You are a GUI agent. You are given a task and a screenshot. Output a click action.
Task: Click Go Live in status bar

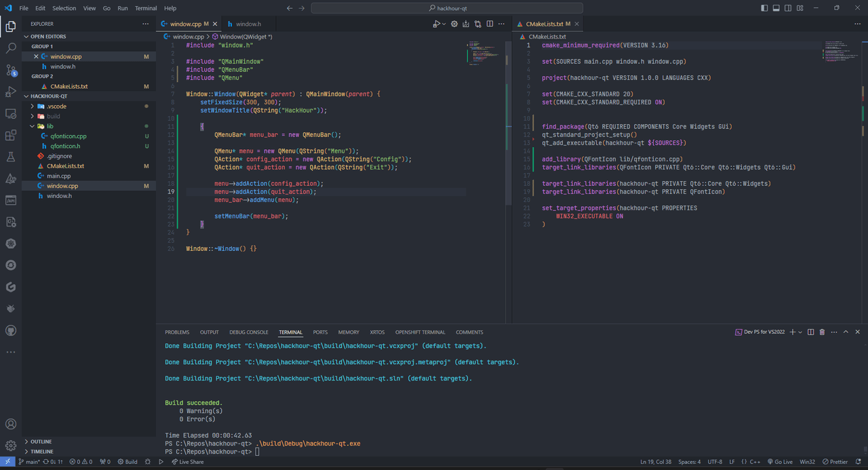click(779, 462)
